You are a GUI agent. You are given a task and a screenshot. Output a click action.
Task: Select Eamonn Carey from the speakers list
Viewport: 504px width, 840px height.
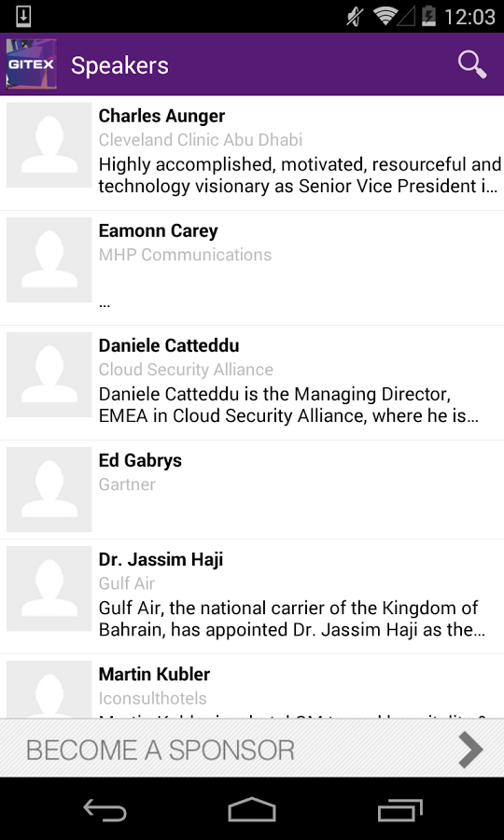[252, 268]
